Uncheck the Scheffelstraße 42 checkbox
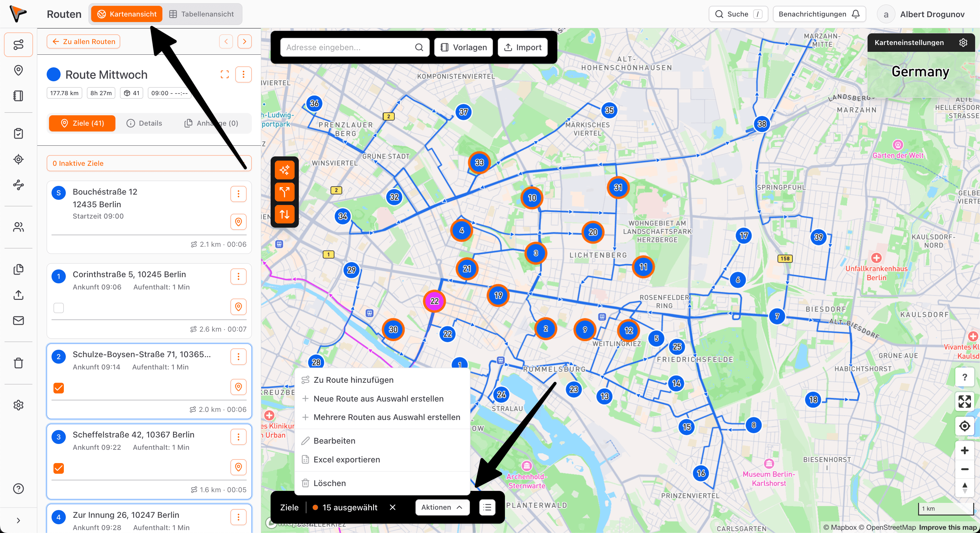This screenshot has height=533, width=980. tap(59, 468)
